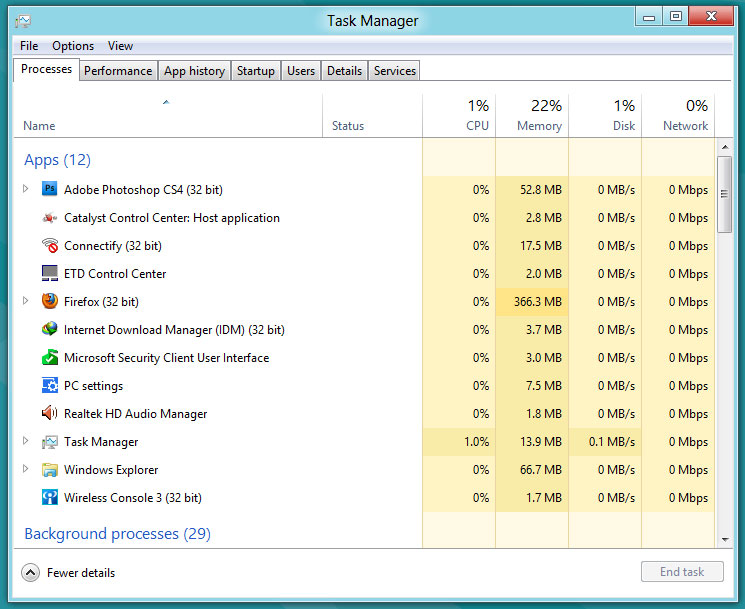Expand the Windows Explorer process group
Image resolution: width=745 pixels, height=609 pixels.
(26, 469)
